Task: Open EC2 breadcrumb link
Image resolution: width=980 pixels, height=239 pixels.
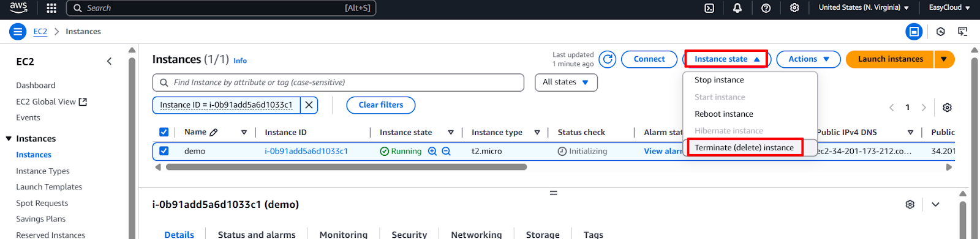Action: tap(40, 32)
